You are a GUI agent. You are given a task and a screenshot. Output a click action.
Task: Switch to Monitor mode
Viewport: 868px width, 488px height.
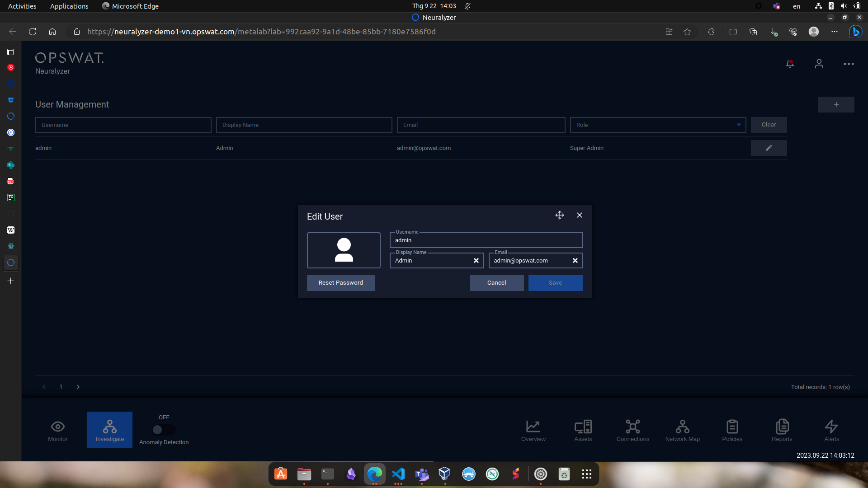(x=58, y=430)
